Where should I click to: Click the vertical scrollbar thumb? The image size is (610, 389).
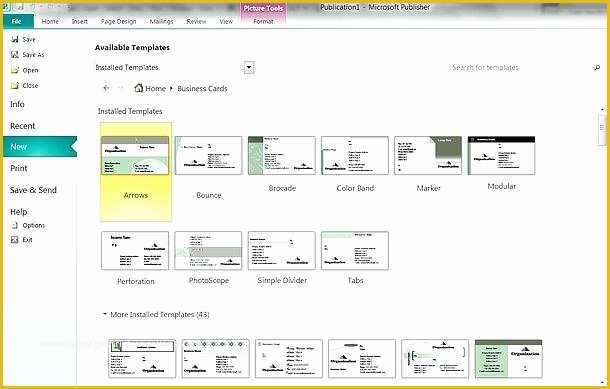click(601, 127)
